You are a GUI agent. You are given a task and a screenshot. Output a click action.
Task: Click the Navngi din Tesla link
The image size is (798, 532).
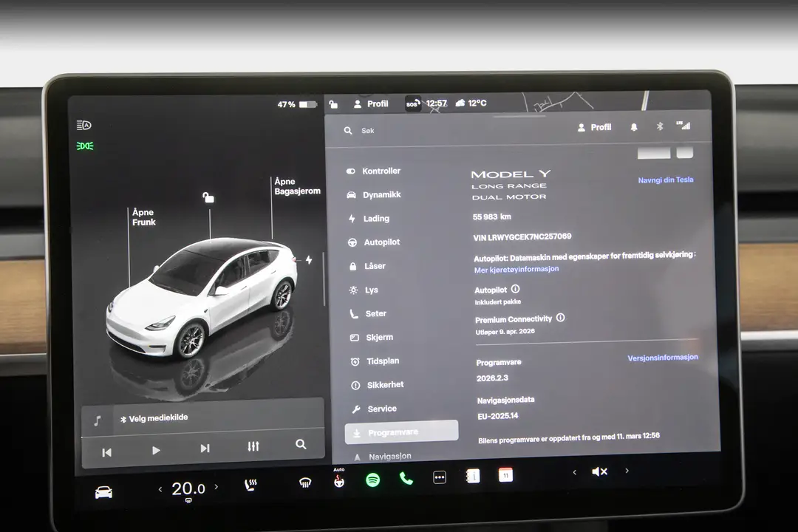coord(666,180)
